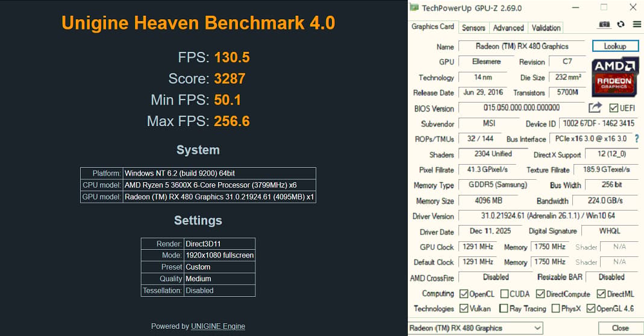644x336 pixels.
Task: Switch to the Sensors tab
Action: pyautogui.click(x=473, y=28)
